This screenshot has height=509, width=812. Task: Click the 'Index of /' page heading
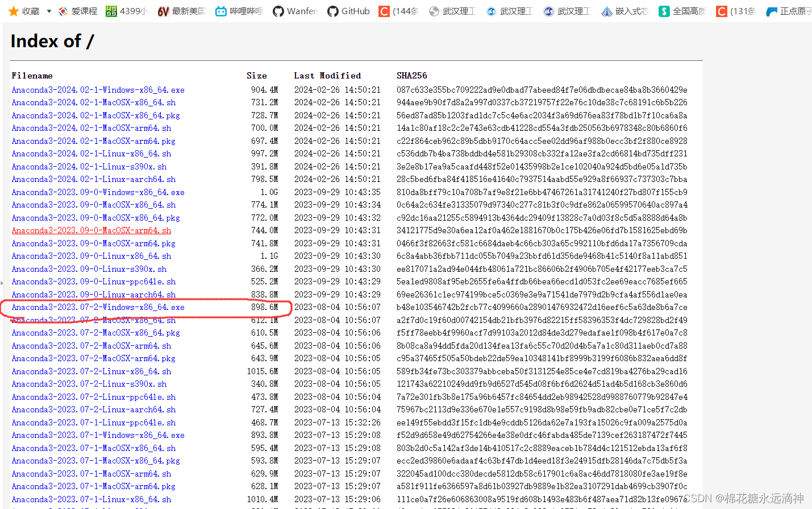[x=52, y=41]
